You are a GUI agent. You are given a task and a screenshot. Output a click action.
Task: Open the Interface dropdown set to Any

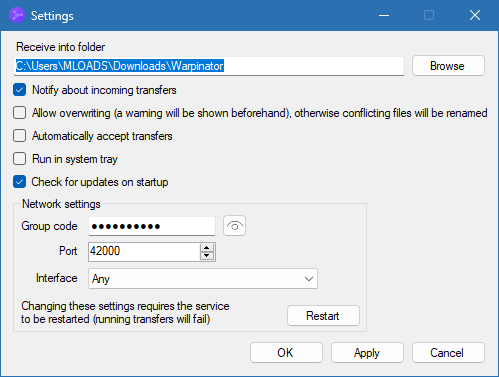(203, 279)
